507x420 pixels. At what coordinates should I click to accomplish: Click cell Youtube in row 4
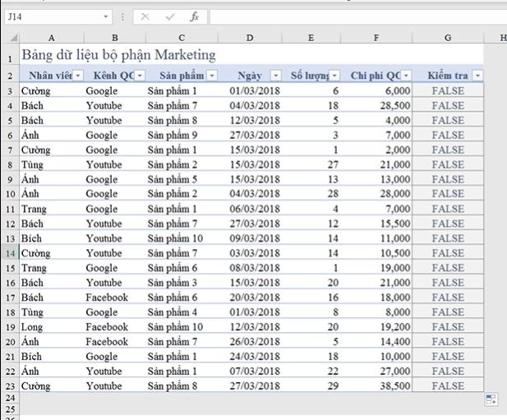(115, 106)
